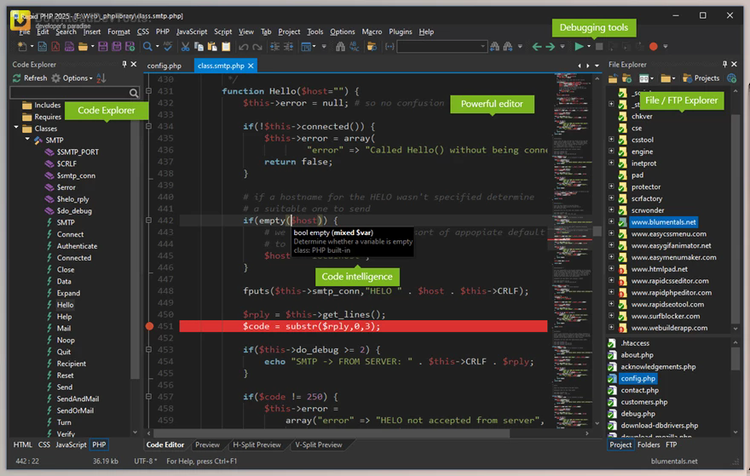Click the UTF-8 encoding status entry
The width and height of the screenshot is (750, 476).
tap(145, 461)
